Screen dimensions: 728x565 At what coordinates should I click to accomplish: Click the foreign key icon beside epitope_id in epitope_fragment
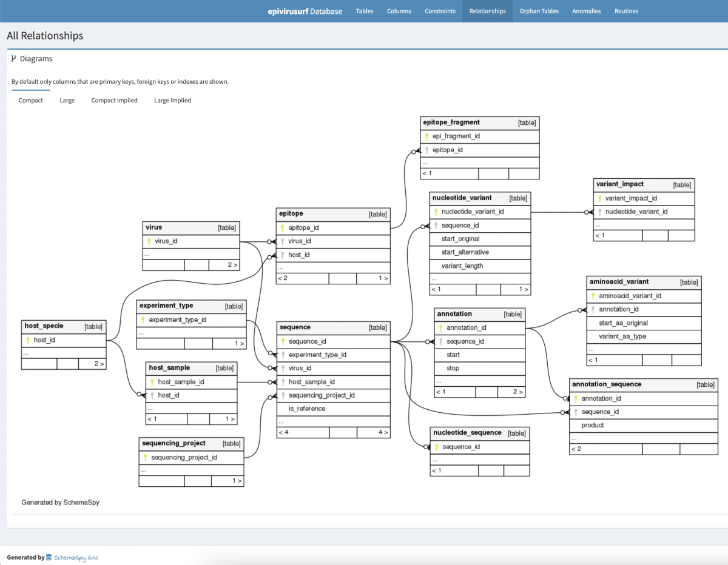426,150
